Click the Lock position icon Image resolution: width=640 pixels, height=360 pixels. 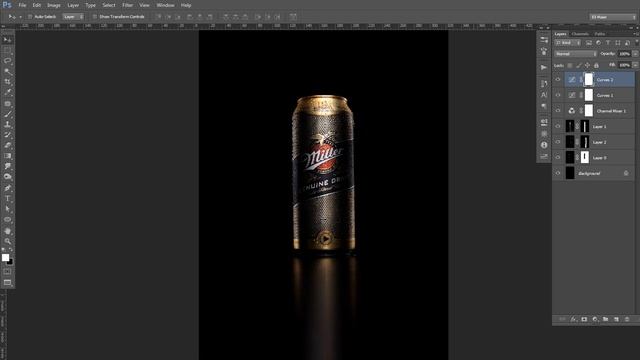[587, 65]
